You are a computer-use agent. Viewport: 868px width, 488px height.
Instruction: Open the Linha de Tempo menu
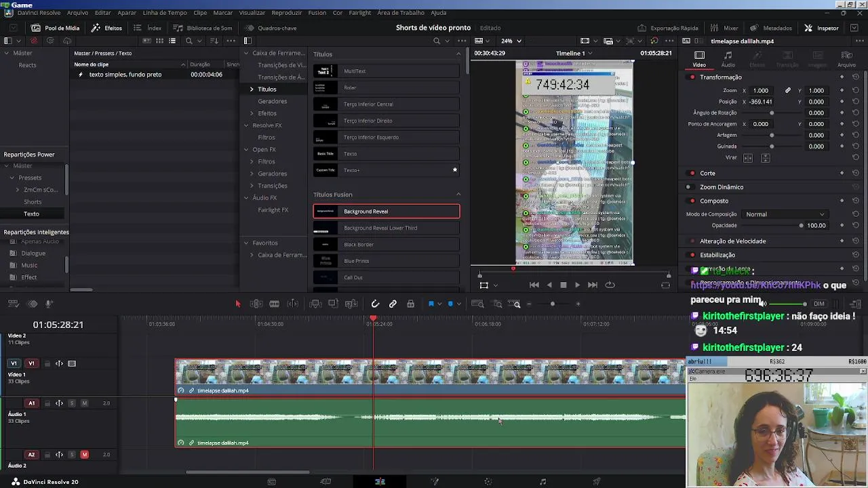click(x=165, y=13)
